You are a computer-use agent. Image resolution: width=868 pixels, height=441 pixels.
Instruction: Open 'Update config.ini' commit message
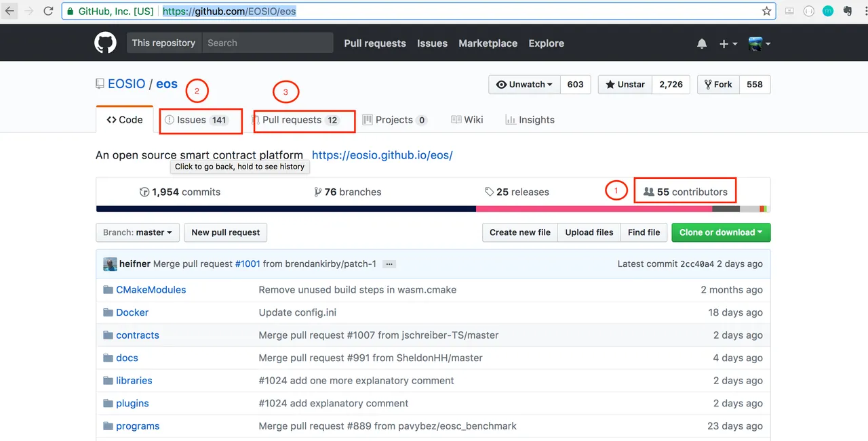(298, 312)
